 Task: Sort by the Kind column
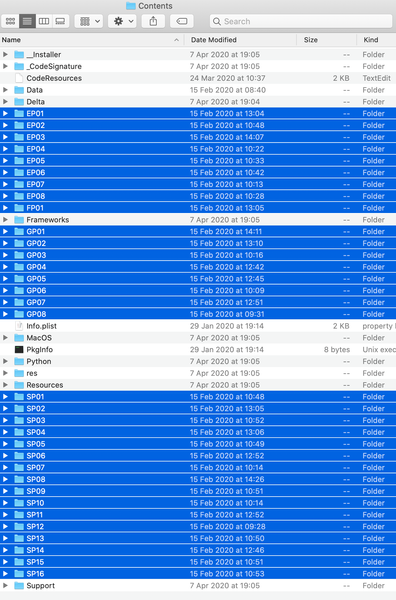[x=376, y=40]
